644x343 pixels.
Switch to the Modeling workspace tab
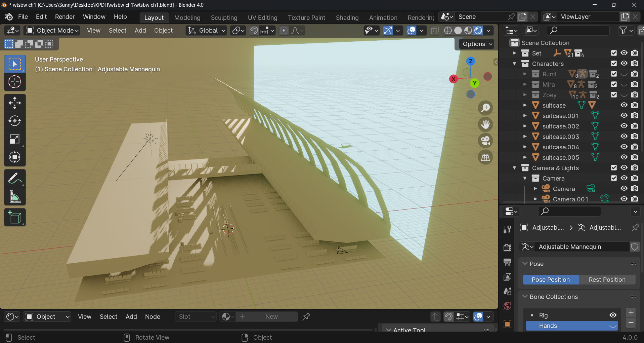(x=187, y=18)
